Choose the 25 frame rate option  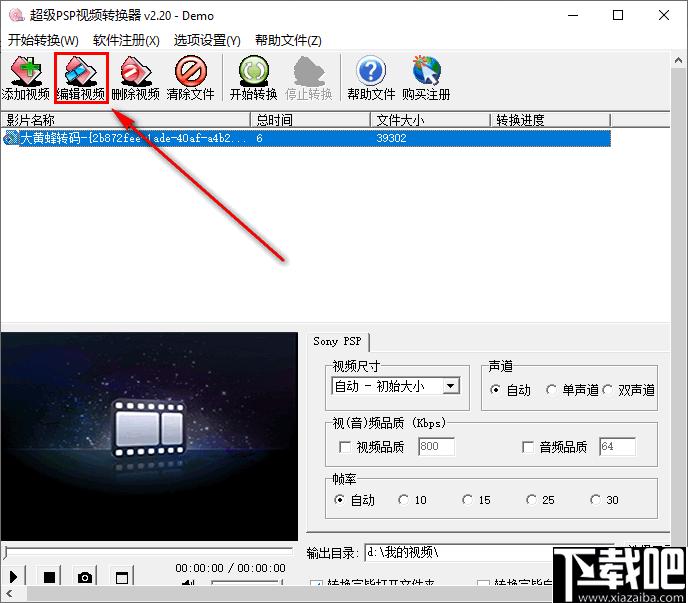point(531,500)
